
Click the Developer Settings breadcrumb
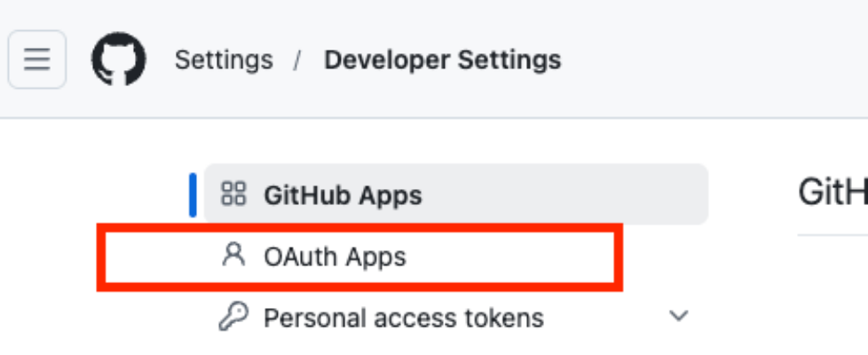click(442, 60)
